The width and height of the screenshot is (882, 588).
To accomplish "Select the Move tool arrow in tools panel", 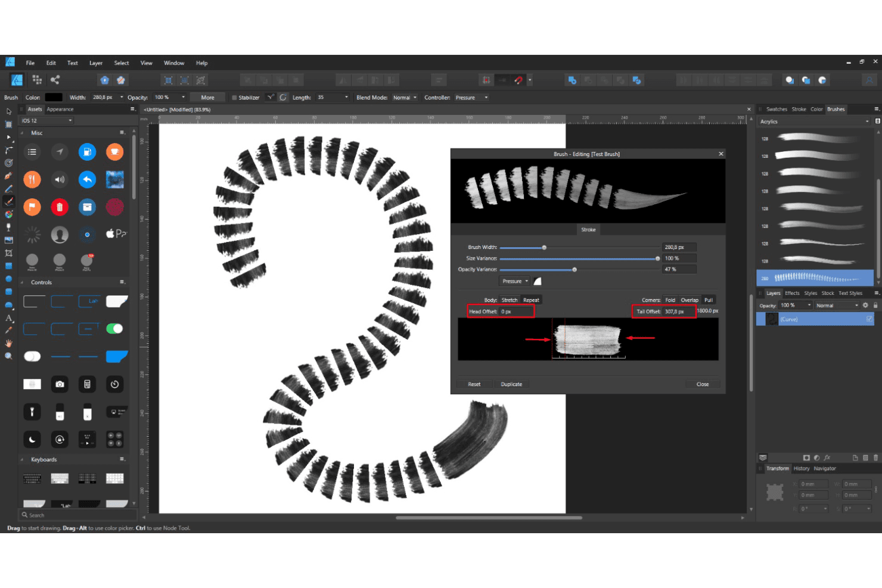I will click(x=9, y=111).
